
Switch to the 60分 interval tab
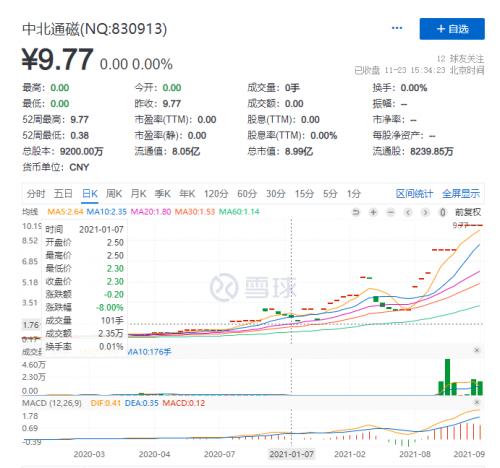[x=247, y=194]
